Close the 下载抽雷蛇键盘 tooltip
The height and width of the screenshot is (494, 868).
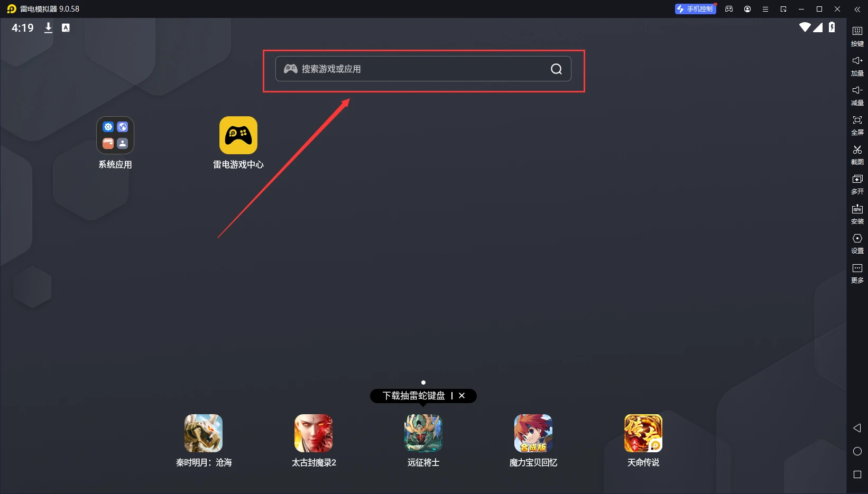pos(461,396)
